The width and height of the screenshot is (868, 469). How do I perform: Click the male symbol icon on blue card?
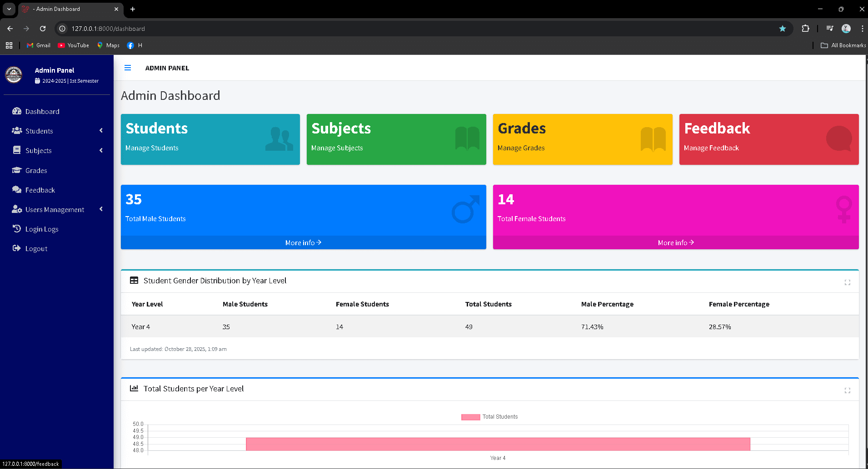pyautogui.click(x=466, y=209)
